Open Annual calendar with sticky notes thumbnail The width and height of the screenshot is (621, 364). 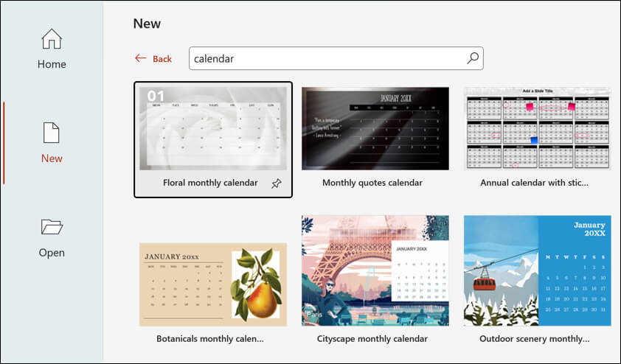point(537,129)
